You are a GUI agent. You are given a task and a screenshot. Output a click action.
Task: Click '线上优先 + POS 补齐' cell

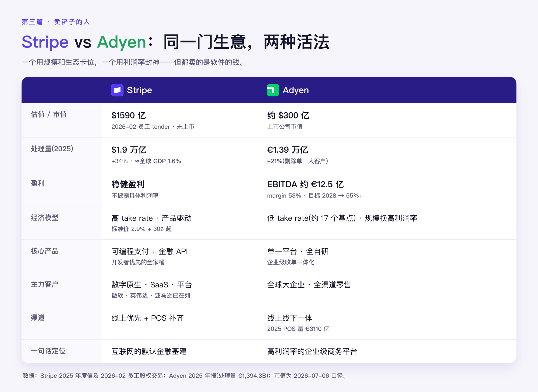[x=148, y=318]
